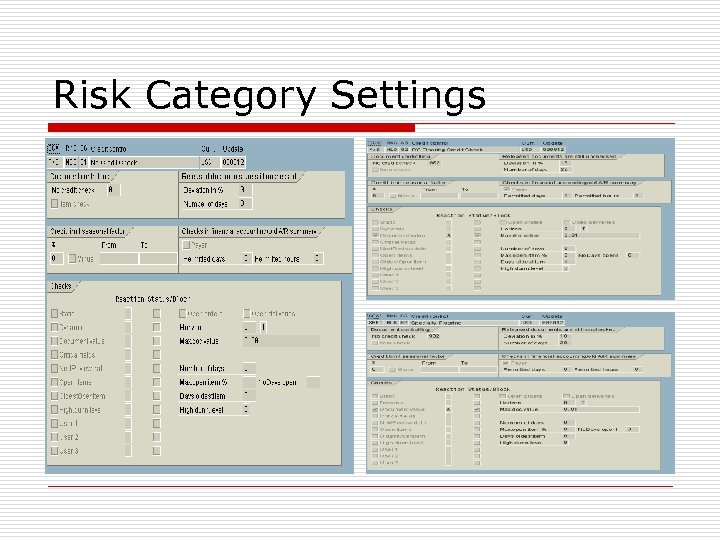Click seasonal factor To date field
The height and width of the screenshot is (540, 720).
pyautogui.click(x=158, y=259)
